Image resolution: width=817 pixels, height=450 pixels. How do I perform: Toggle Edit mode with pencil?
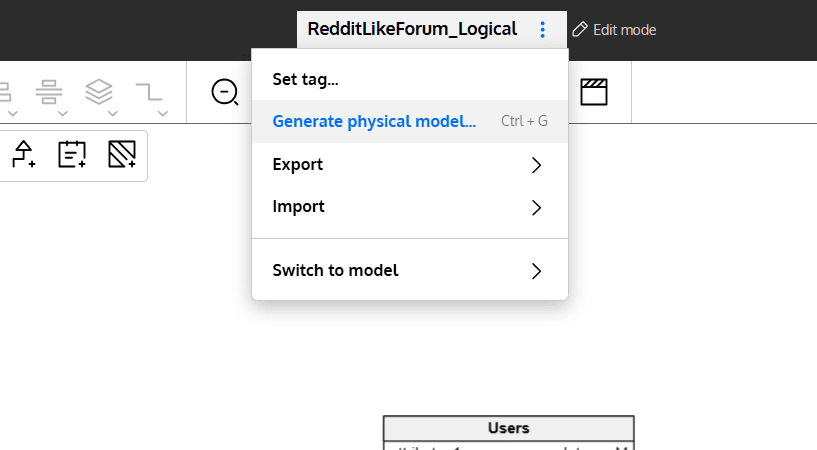click(x=614, y=30)
